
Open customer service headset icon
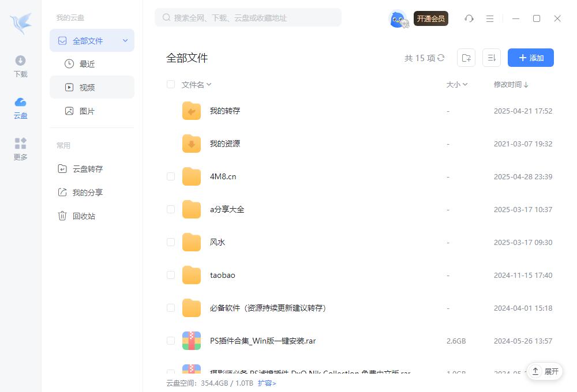(x=469, y=18)
